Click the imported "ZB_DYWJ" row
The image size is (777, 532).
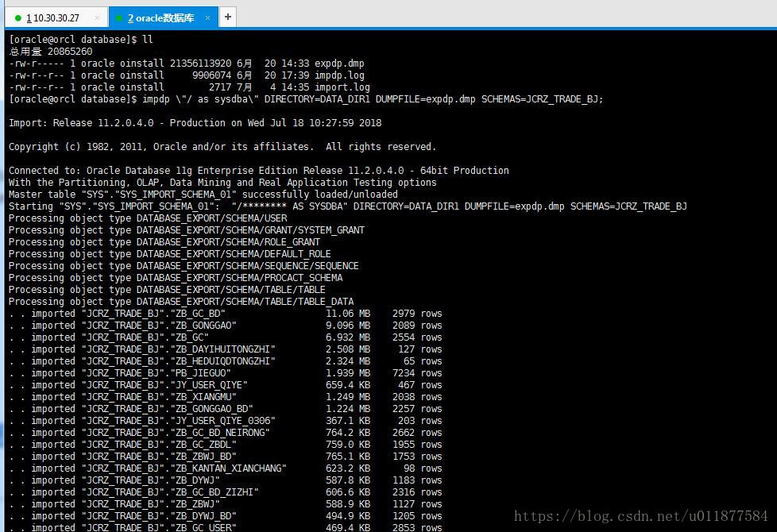226,480
